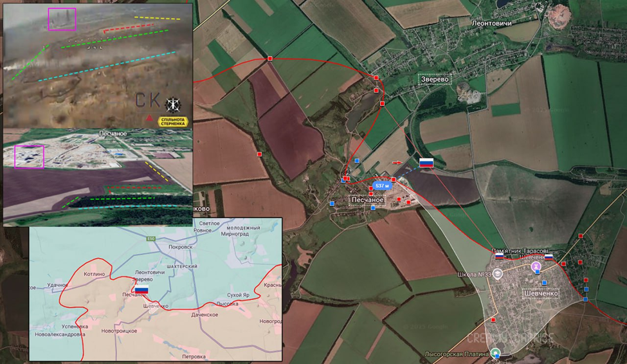Screen dimensions: 627x364
Task: Select the red square marker at frontline's top
Action: tap(270, 59)
